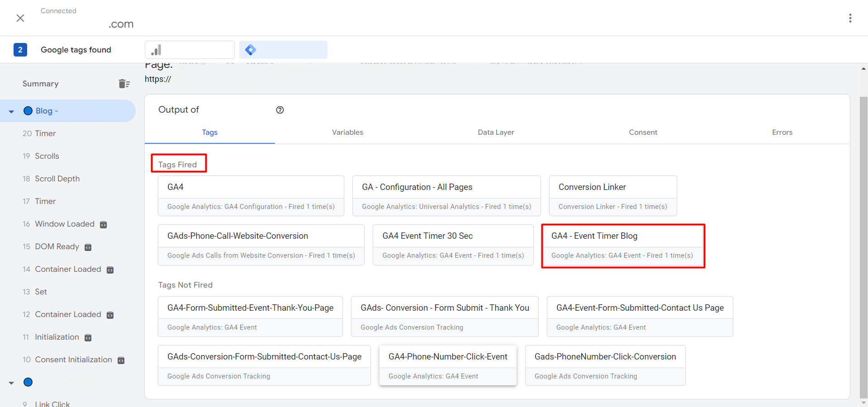Select the Google Analytics bar chart tag chip

click(190, 50)
